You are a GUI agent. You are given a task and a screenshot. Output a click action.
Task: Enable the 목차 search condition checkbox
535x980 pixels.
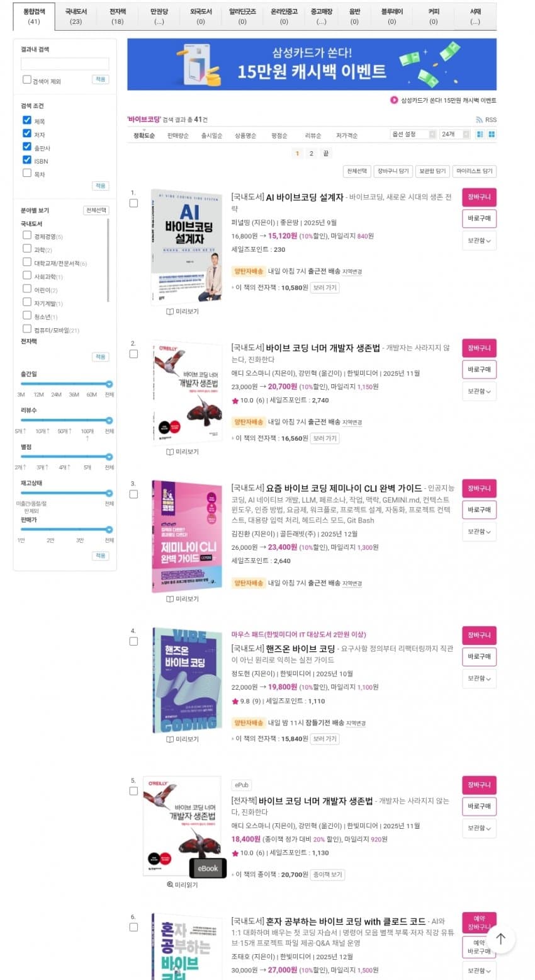26,173
